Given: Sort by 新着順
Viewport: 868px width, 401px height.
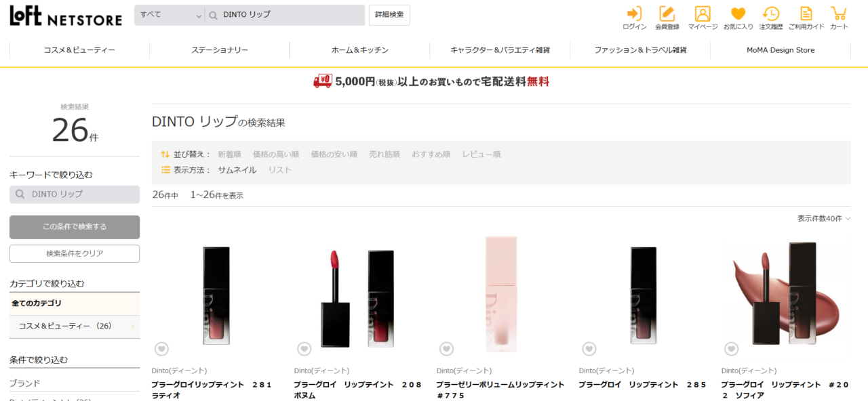Looking at the screenshot, I should (229, 154).
